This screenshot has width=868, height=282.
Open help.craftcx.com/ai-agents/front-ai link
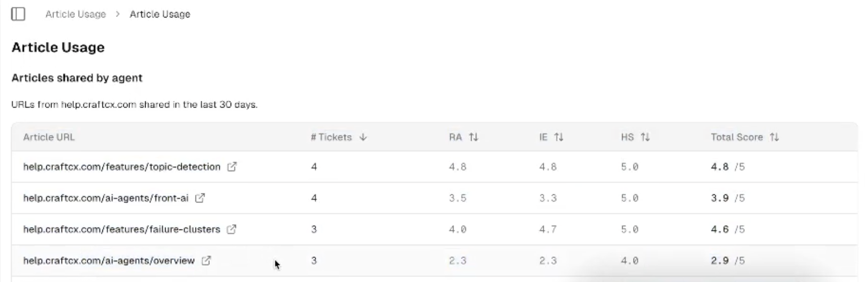tap(106, 198)
